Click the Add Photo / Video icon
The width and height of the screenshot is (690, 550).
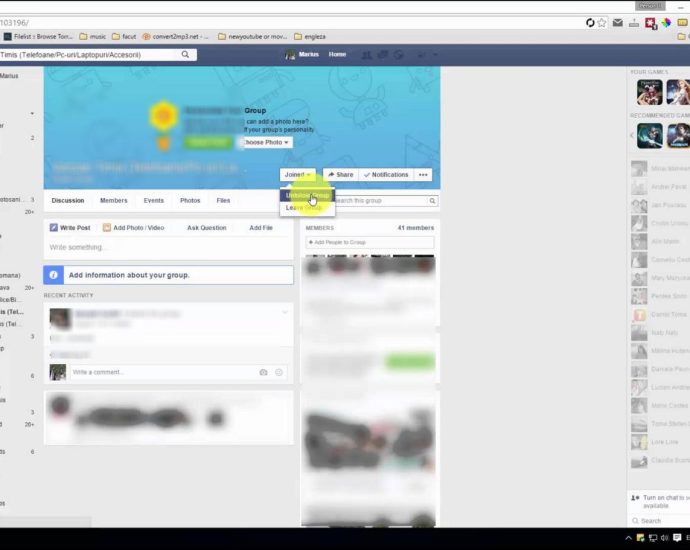107,228
